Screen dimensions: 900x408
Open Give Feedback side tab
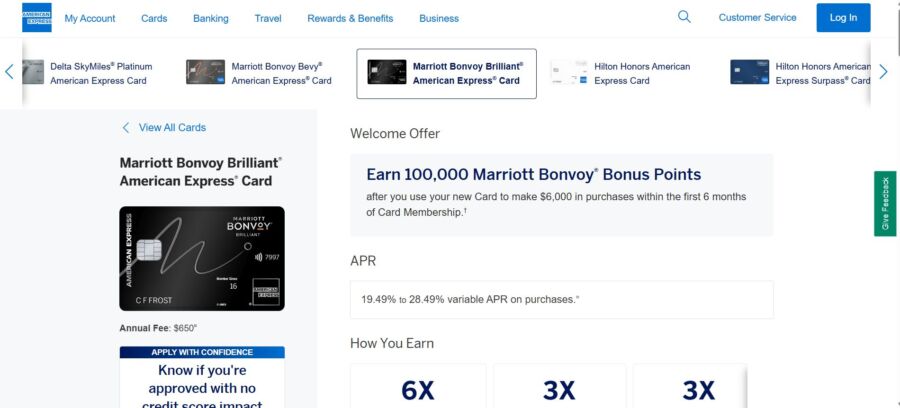click(885, 204)
